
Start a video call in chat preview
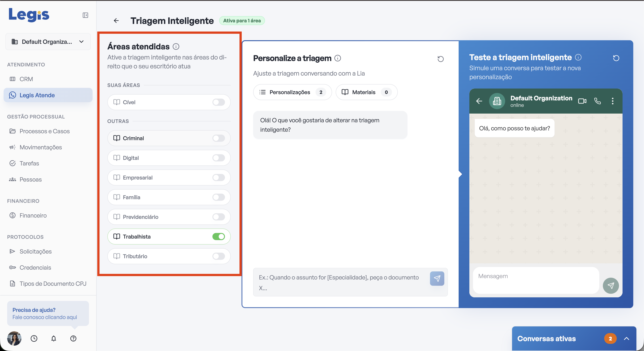(582, 101)
